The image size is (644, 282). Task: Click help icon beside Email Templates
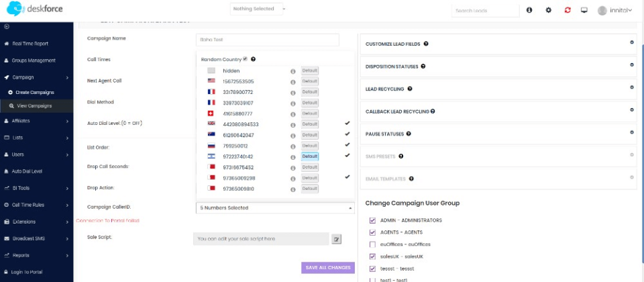point(411,179)
